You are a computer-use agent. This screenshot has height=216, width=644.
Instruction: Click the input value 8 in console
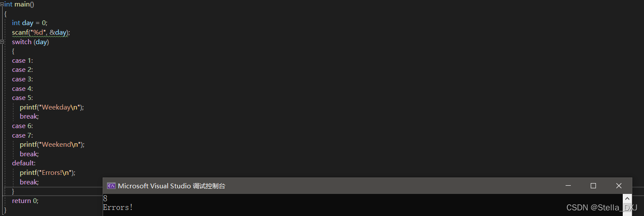point(105,199)
